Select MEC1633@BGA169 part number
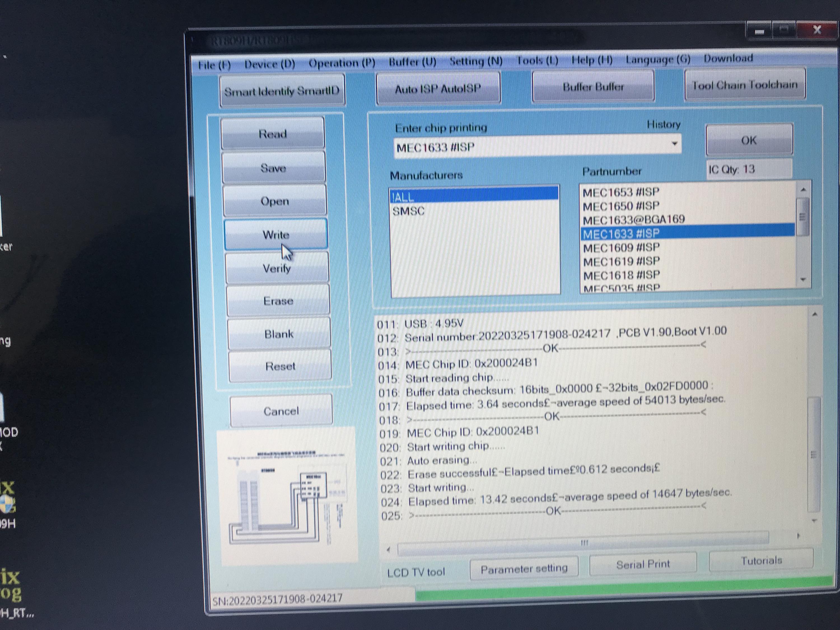The width and height of the screenshot is (840, 630). [633, 220]
